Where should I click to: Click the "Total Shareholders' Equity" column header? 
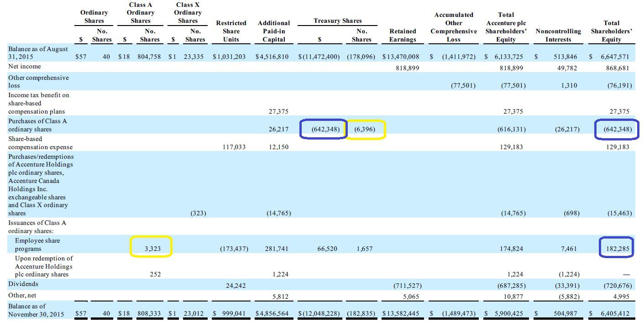tap(612, 31)
